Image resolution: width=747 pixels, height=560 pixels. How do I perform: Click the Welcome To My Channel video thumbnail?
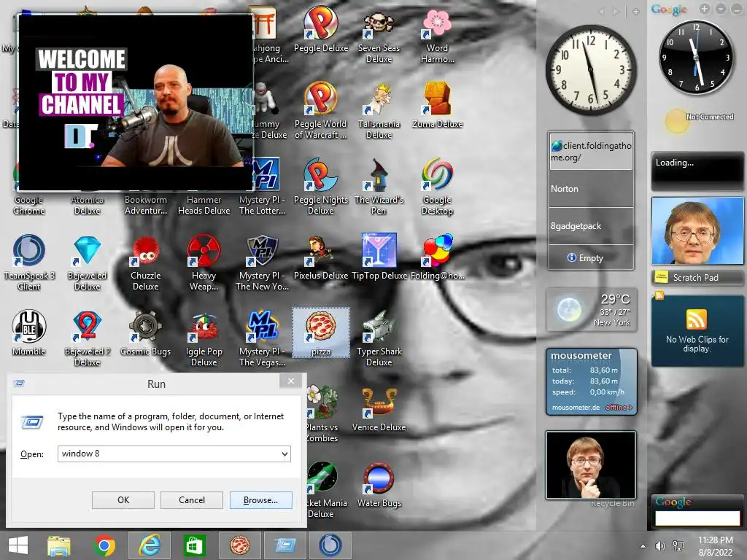click(x=135, y=102)
